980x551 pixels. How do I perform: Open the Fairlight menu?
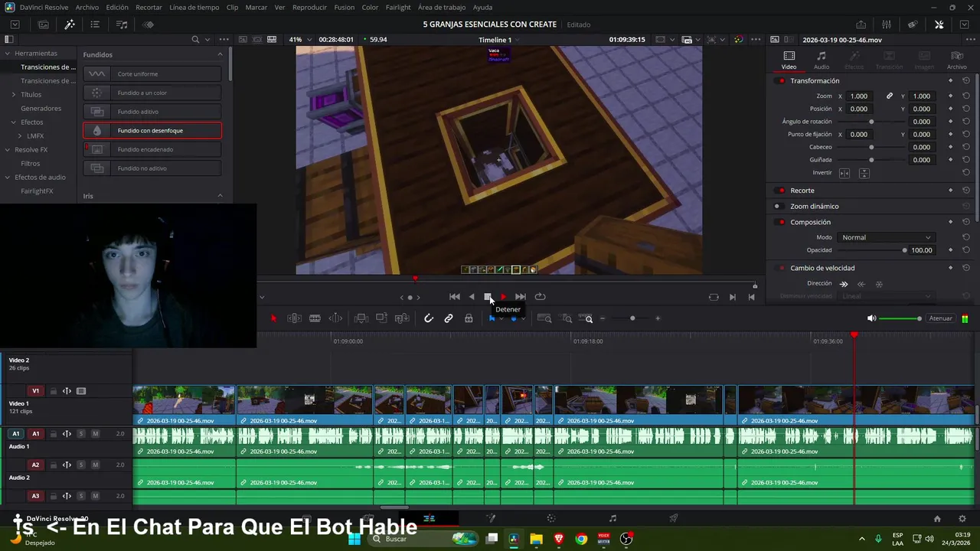pos(398,7)
